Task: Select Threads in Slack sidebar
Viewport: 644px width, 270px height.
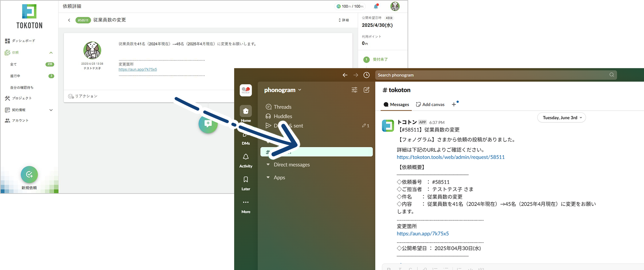Action: [x=282, y=107]
